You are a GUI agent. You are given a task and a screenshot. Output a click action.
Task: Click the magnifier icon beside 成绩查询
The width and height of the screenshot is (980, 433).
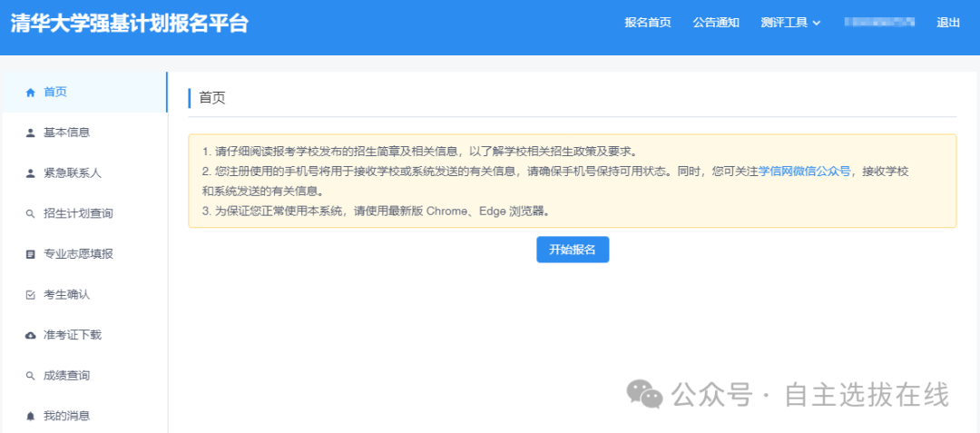click(30, 376)
